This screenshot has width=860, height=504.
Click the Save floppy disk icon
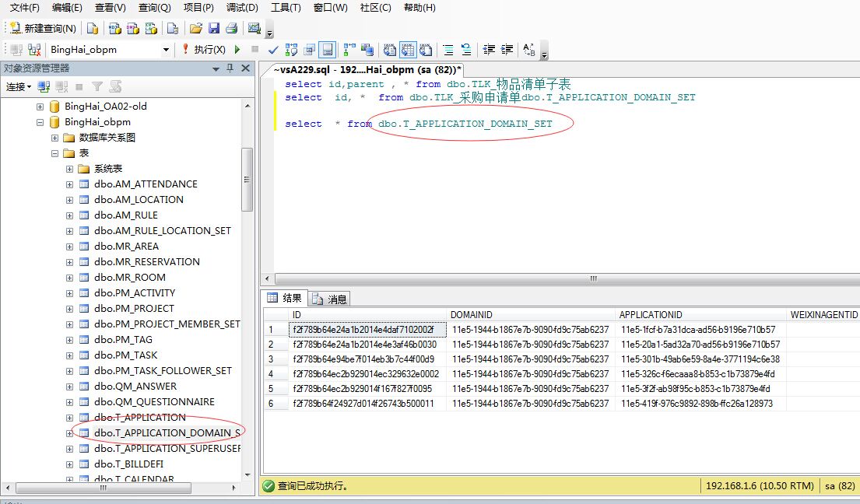pyautogui.click(x=214, y=28)
